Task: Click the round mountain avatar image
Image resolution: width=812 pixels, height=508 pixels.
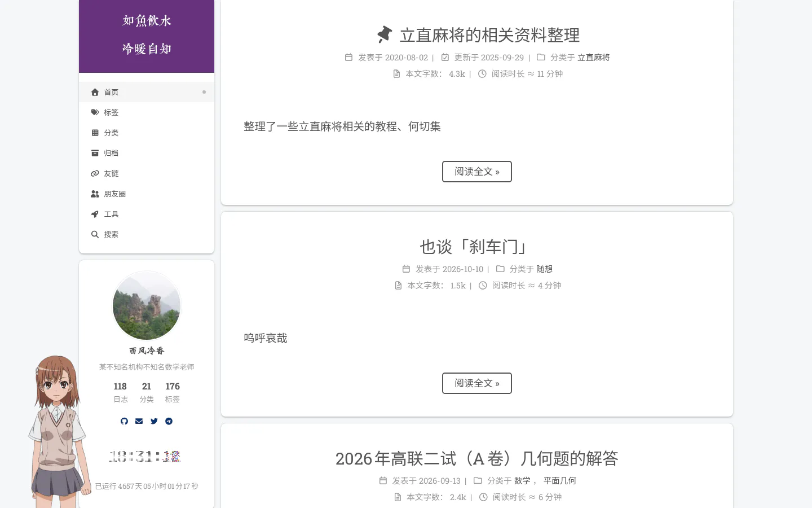Action: click(147, 305)
